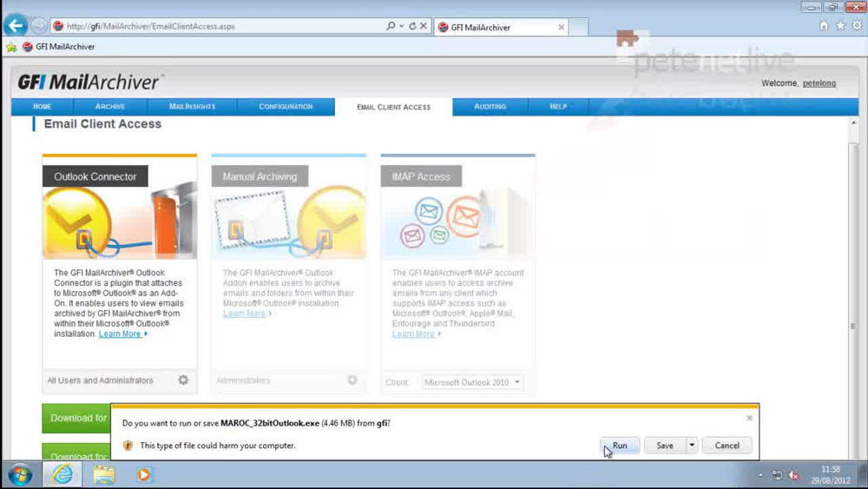This screenshot has height=489, width=868.
Task: Show hidden system tray icons arrow
Action: pyautogui.click(x=760, y=475)
